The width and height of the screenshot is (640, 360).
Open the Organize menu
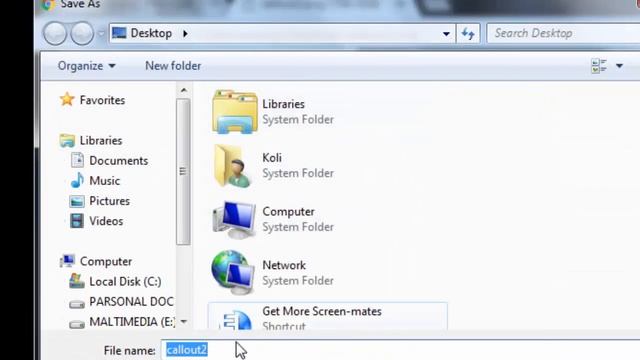(87, 66)
